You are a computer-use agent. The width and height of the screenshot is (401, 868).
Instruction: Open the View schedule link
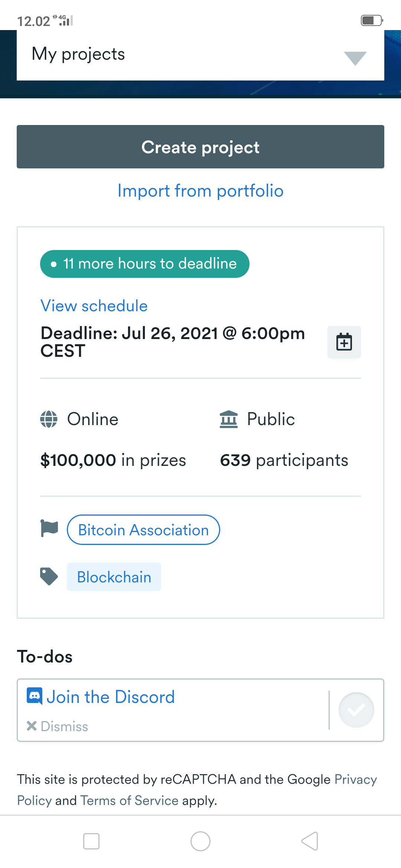pos(94,306)
